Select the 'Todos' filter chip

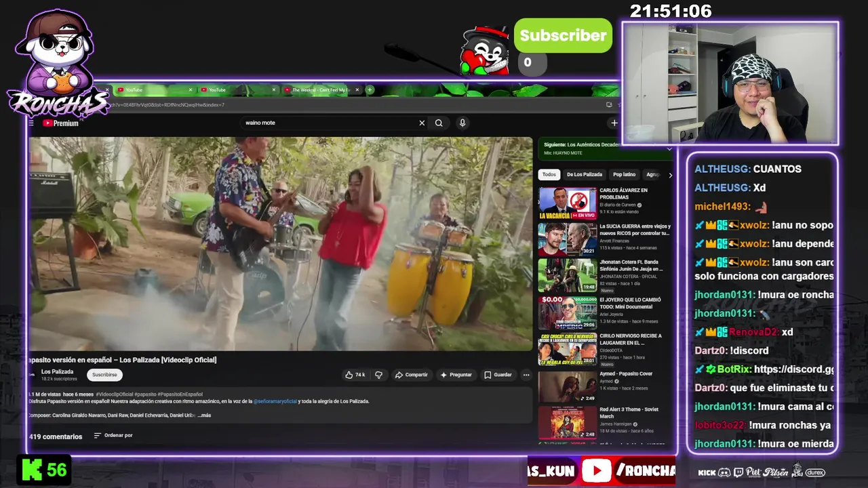549,175
